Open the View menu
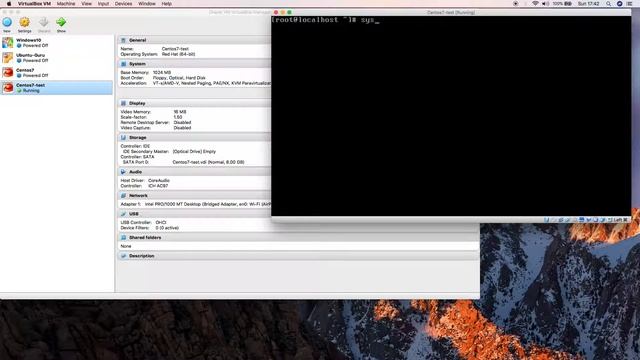The height and width of the screenshot is (360, 640). coord(87,4)
